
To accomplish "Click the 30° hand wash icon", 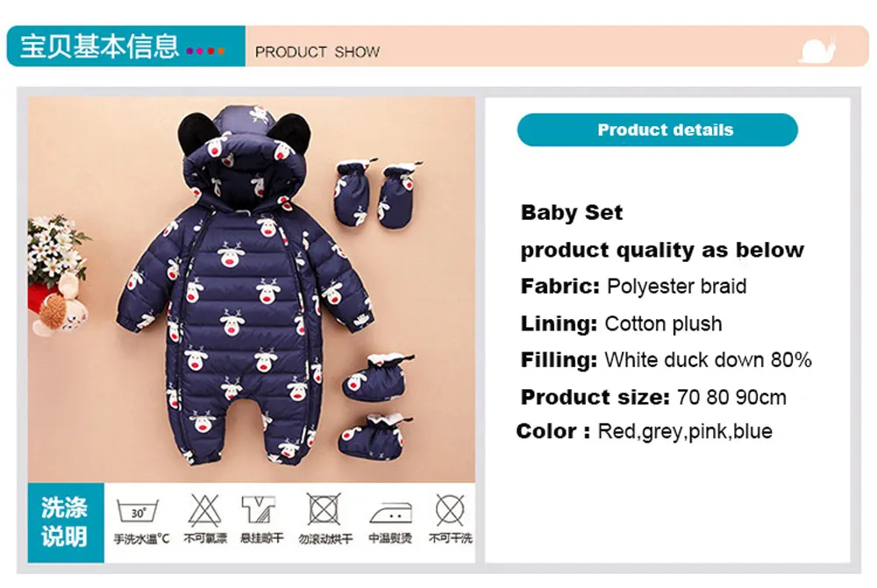I will coord(138,511).
